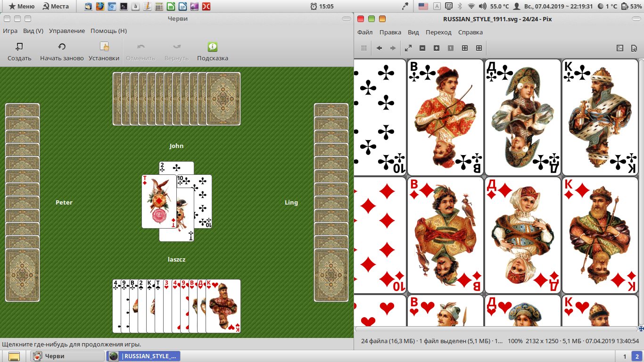Open Установки settings in Hearts toolbar
This screenshot has width=644, height=362.
[104, 52]
